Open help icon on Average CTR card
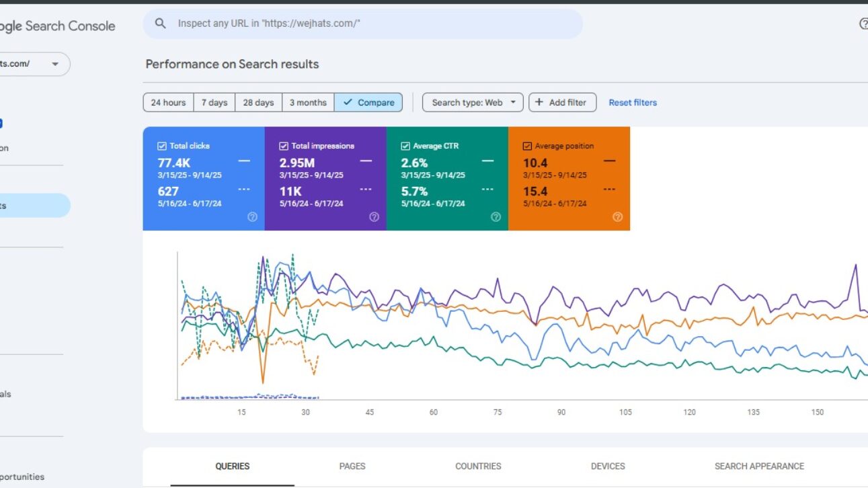The height and width of the screenshot is (488, 868). click(496, 217)
